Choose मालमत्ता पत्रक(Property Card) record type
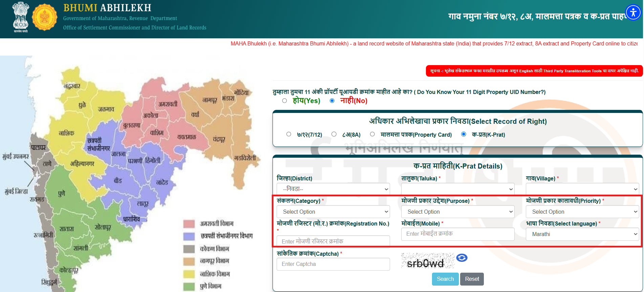 pos(372,134)
